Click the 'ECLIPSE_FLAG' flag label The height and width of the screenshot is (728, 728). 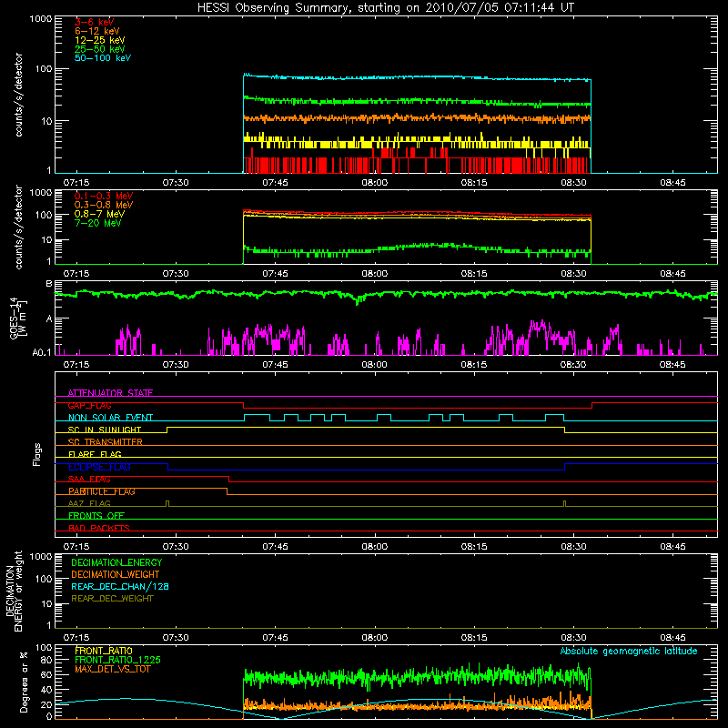[x=99, y=467]
